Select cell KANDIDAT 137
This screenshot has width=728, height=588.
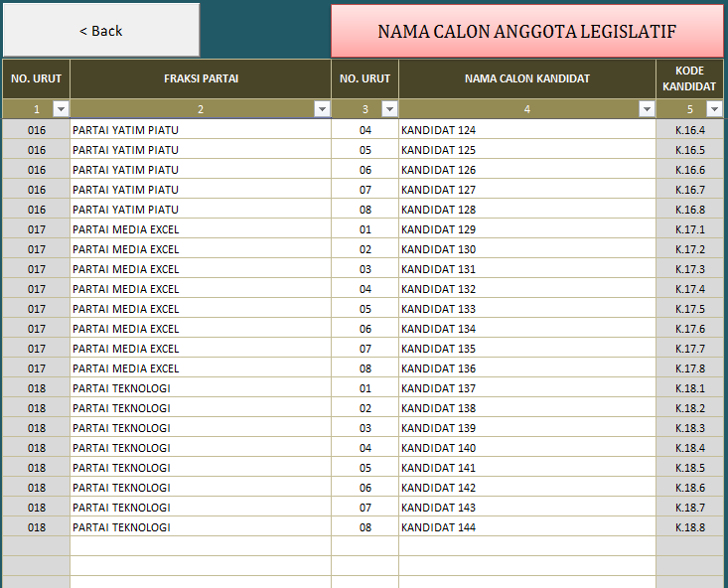pos(527,387)
